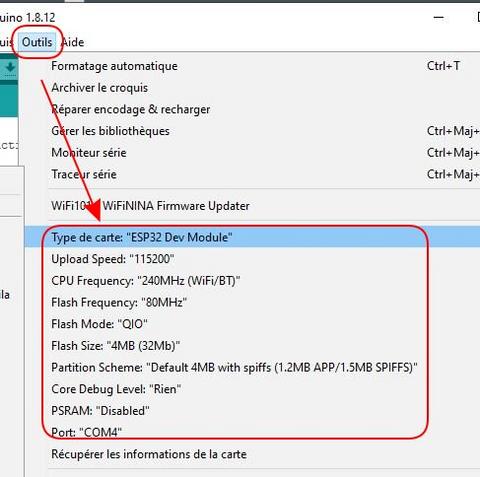Open WiFiNINA Firmware Updater entry
The image size is (480, 477).
coord(252,206)
